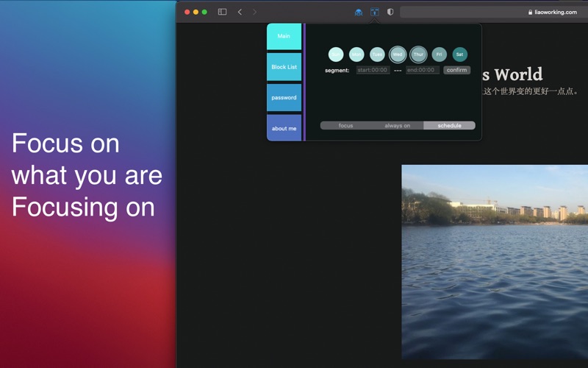Screen dimensions: 588x368
Task: Click the segment end time field
Action: [422, 70]
